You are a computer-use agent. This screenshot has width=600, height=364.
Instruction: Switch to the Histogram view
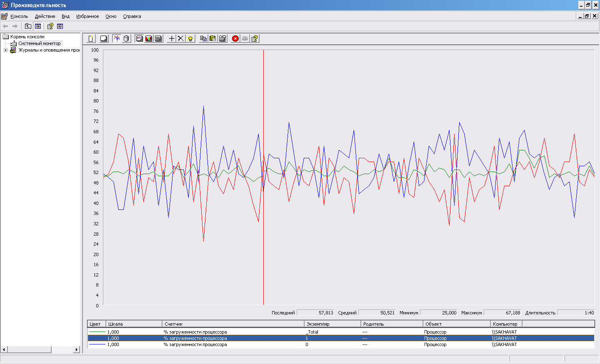point(149,39)
